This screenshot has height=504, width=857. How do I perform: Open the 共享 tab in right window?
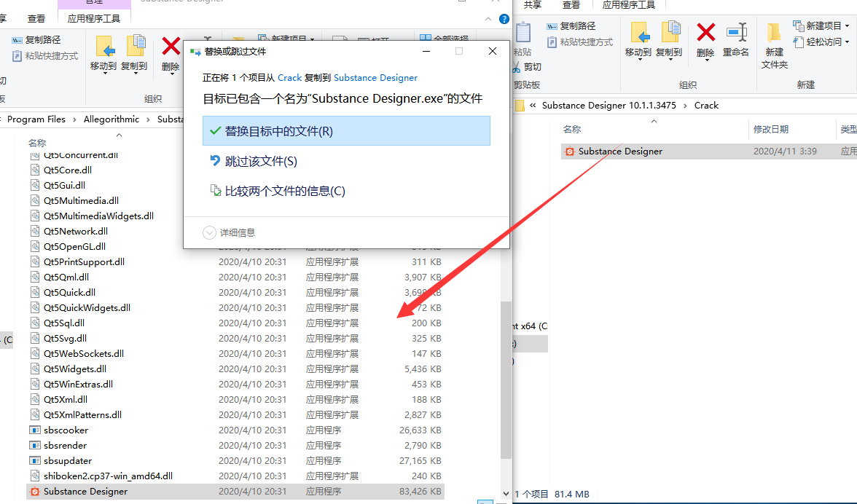tap(532, 5)
